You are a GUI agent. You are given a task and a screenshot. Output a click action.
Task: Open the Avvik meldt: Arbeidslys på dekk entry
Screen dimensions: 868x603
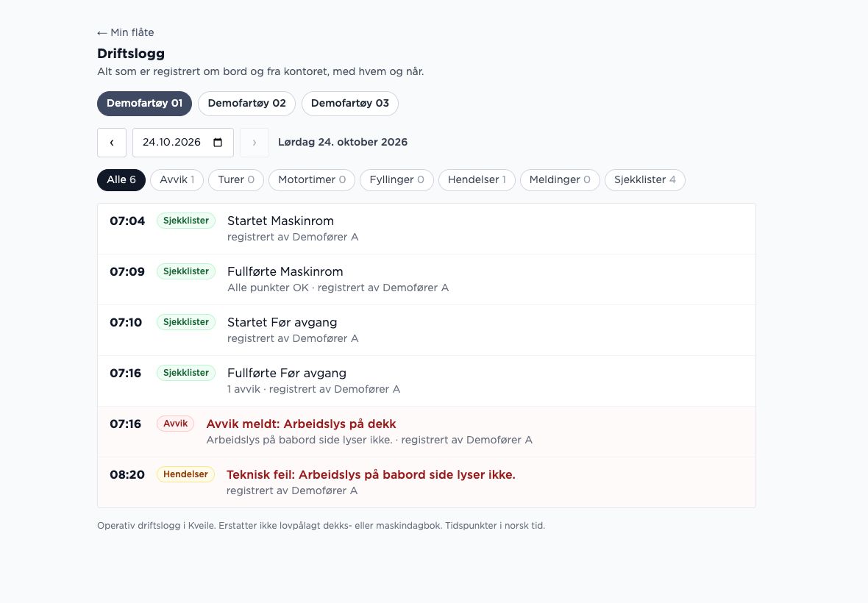pos(426,432)
